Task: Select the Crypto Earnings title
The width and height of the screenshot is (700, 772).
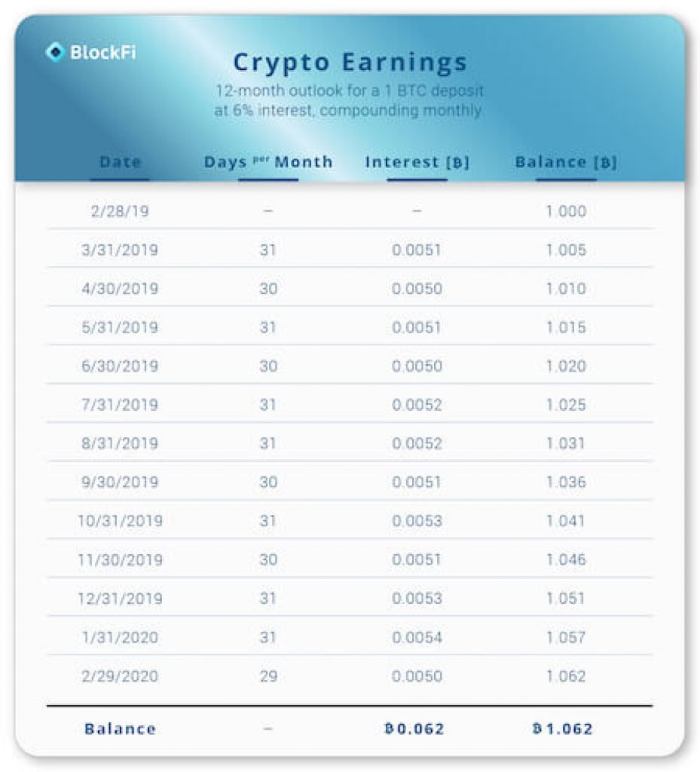Action: (x=350, y=63)
